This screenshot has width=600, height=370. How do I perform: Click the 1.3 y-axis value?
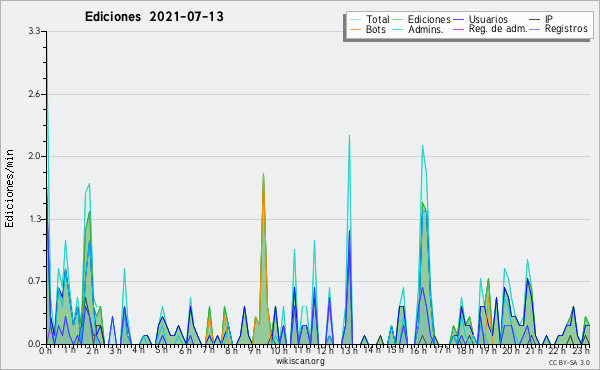[x=34, y=219]
